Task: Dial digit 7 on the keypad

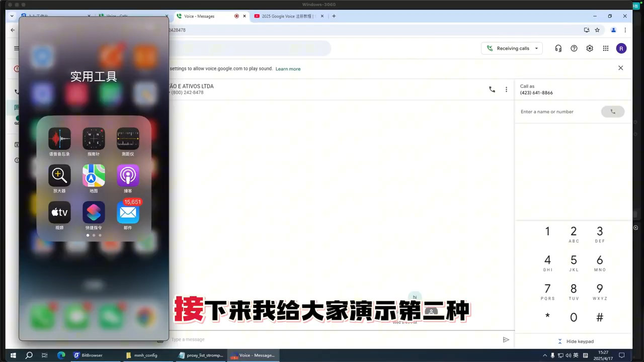Action: pyautogui.click(x=547, y=291)
